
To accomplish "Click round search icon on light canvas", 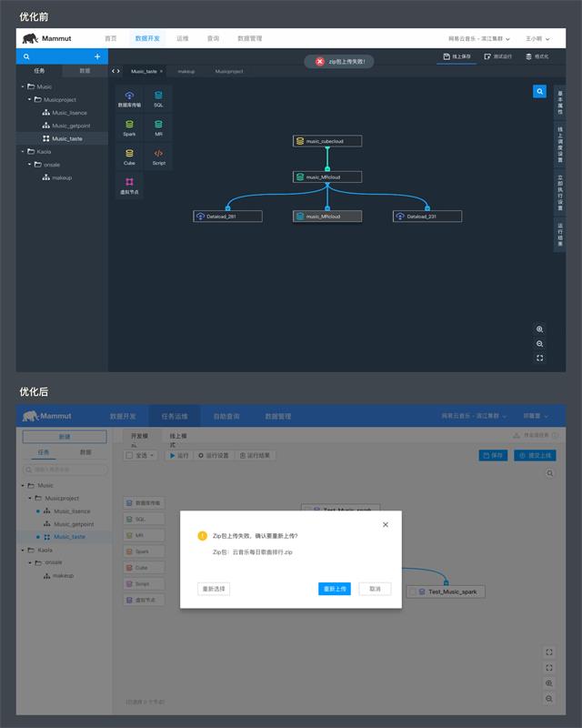I will (549, 473).
